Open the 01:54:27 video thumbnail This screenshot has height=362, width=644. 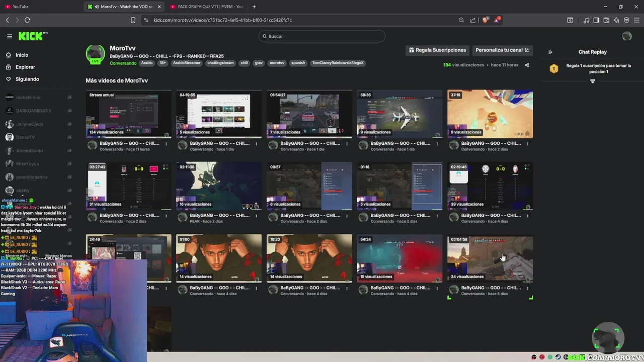click(309, 114)
